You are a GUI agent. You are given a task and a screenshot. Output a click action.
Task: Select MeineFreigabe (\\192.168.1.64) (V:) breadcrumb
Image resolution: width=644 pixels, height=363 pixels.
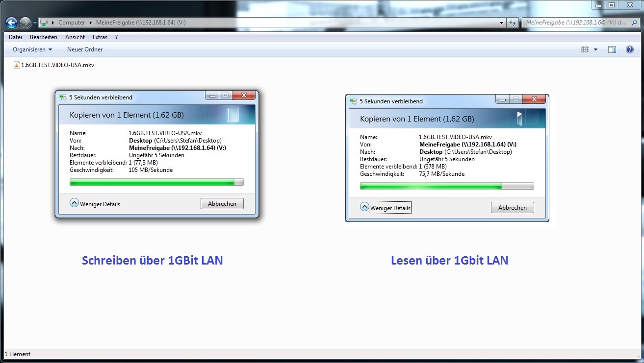coord(140,23)
